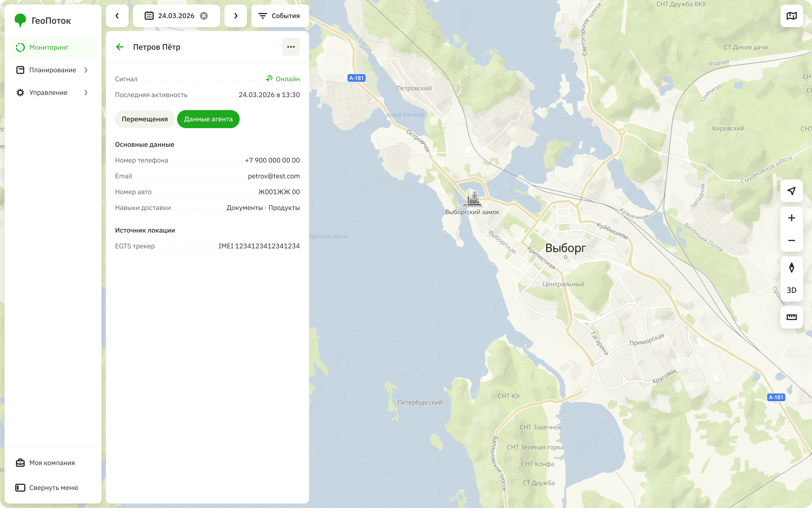
Task: Toggle 3D map view
Action: pyautogui.click(x=792, y=290)
